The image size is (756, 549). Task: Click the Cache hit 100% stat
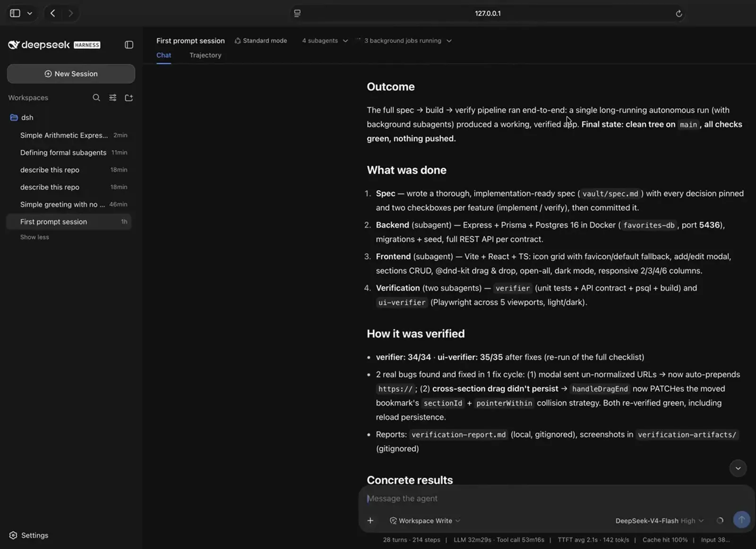point(665,540)
